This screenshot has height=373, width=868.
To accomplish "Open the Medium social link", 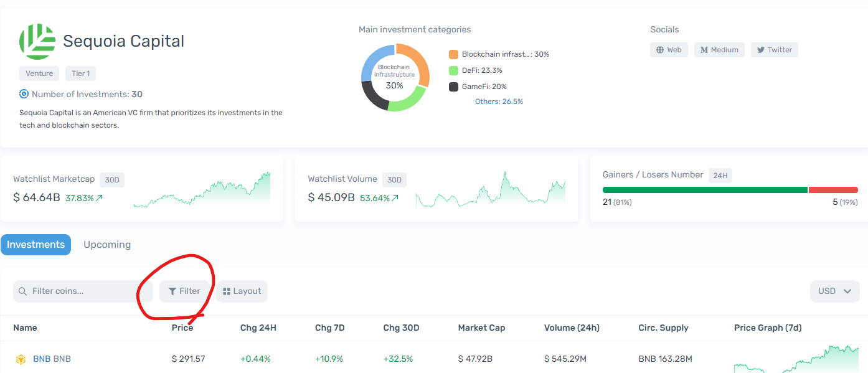I will (x=719, y=50).
